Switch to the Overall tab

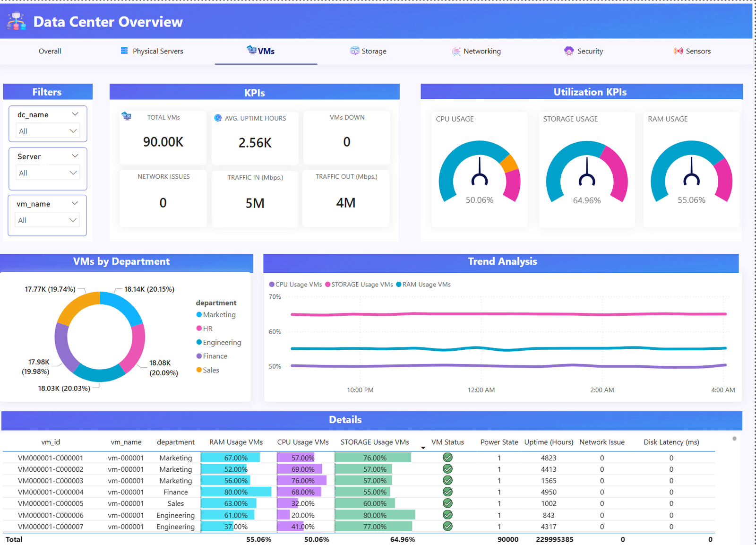[x=50, y=51]
